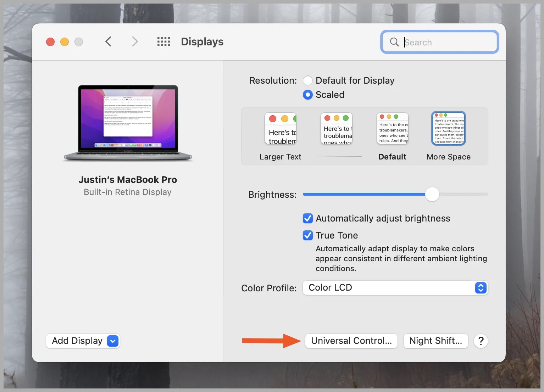Select the MacBook Pro display image
The height and width of the screenshot is (392, 544).
pyautogui.click(x=128, y=123)
